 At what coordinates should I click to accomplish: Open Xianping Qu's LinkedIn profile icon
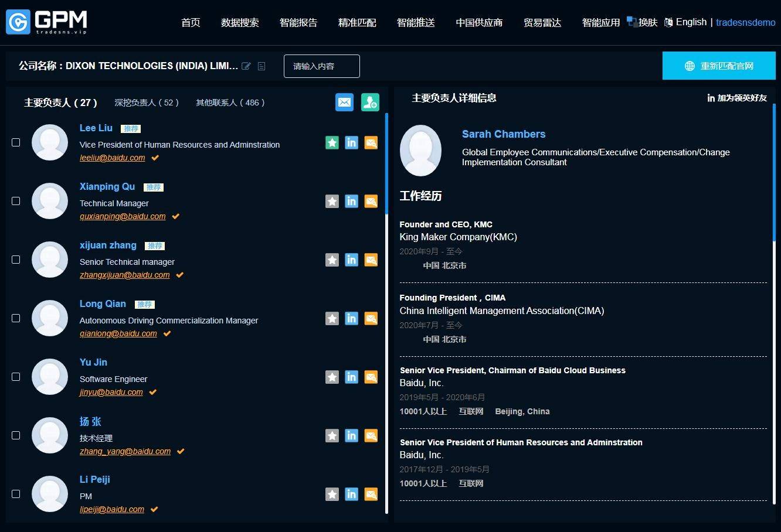tap(351, 202)
